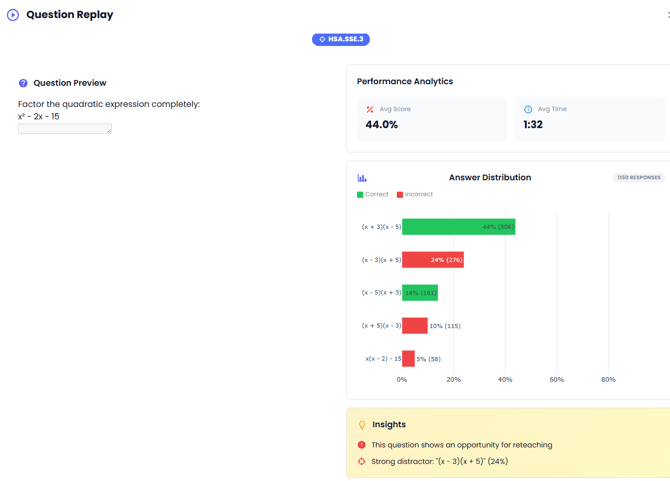The height and width of the screenshot is (481, 670).
Task: Click inside the answer text input box
Action: tap(63, 128)
